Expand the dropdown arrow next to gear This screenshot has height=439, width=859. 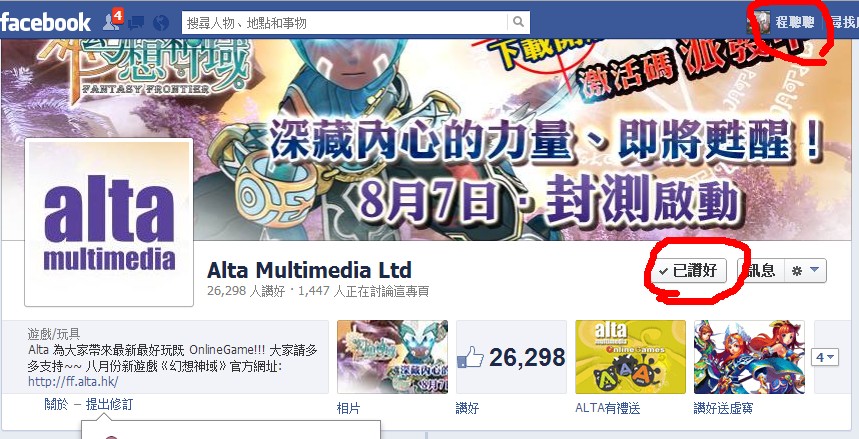(815, 270)
